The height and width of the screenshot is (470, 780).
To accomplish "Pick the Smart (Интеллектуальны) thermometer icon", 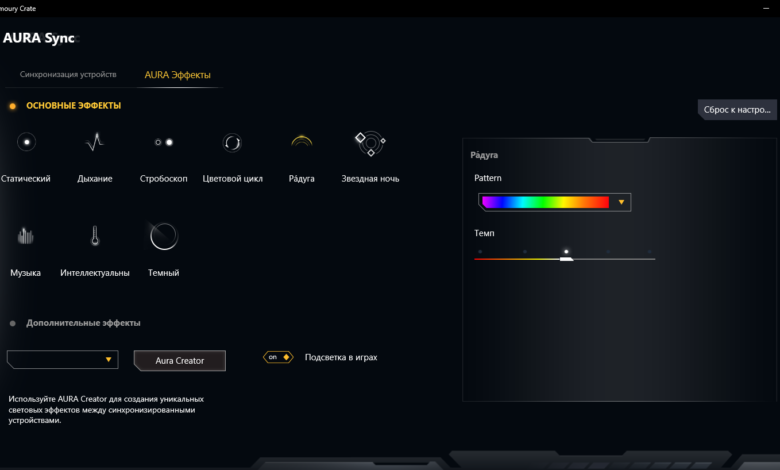I will click(95, 236).
